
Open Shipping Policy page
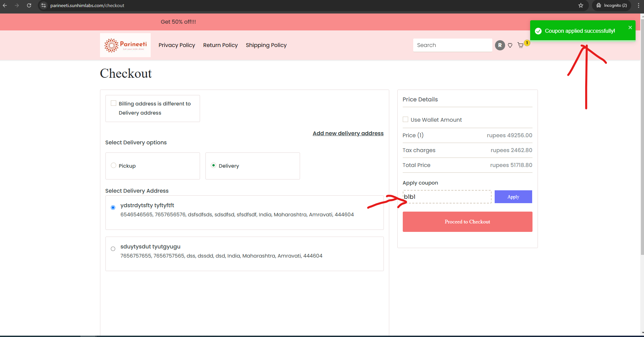tap(266, 45)
